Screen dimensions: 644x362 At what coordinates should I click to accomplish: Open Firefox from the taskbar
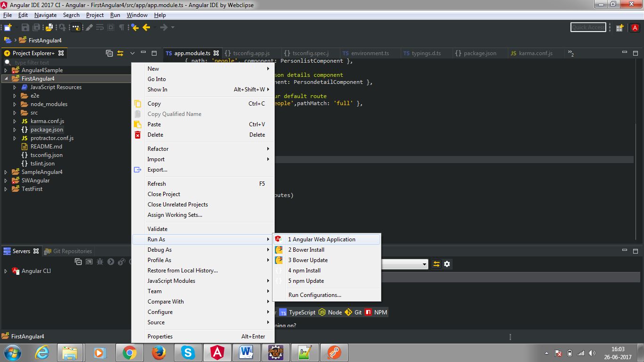tap(159, 352)
